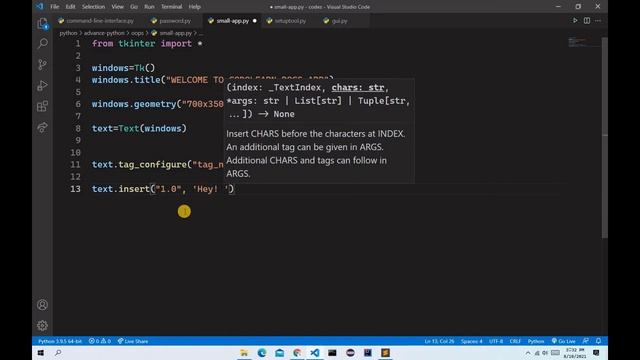Open errors and warnings problems indicator

click(100, 341)
